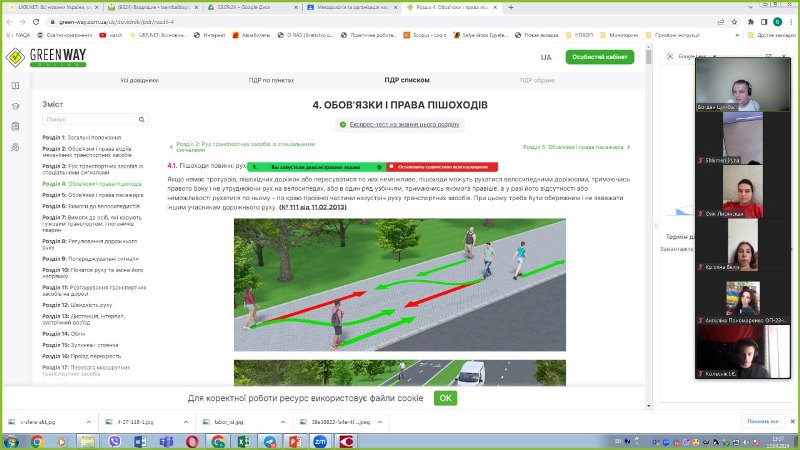This screenshot has height=450, width=800.
Task: Click the page vertical scrollbar thumb
Action: 648,60
